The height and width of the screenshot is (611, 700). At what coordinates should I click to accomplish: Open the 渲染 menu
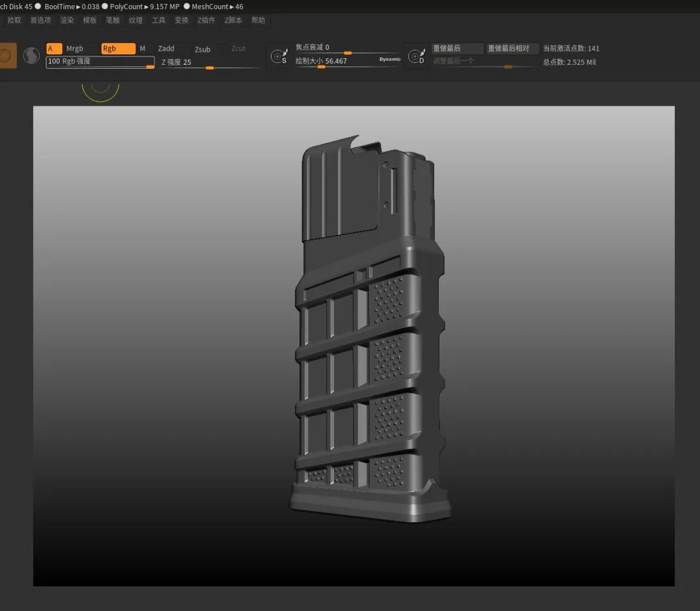pos(67,20)
